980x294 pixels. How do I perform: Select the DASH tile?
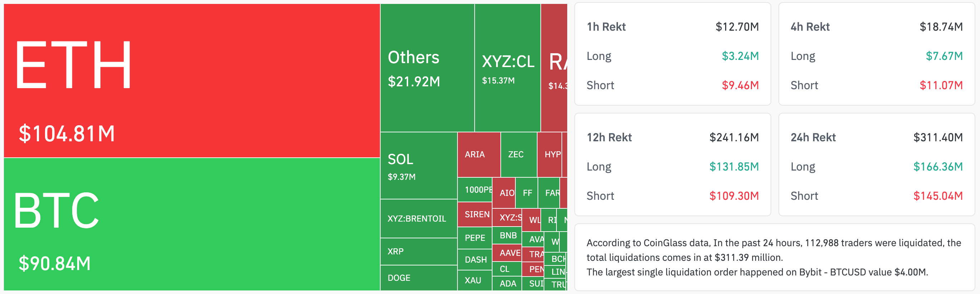coord(475,259)
